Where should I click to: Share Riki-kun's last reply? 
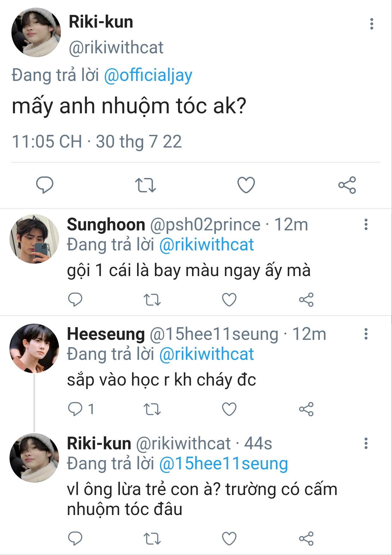[306, 538]
